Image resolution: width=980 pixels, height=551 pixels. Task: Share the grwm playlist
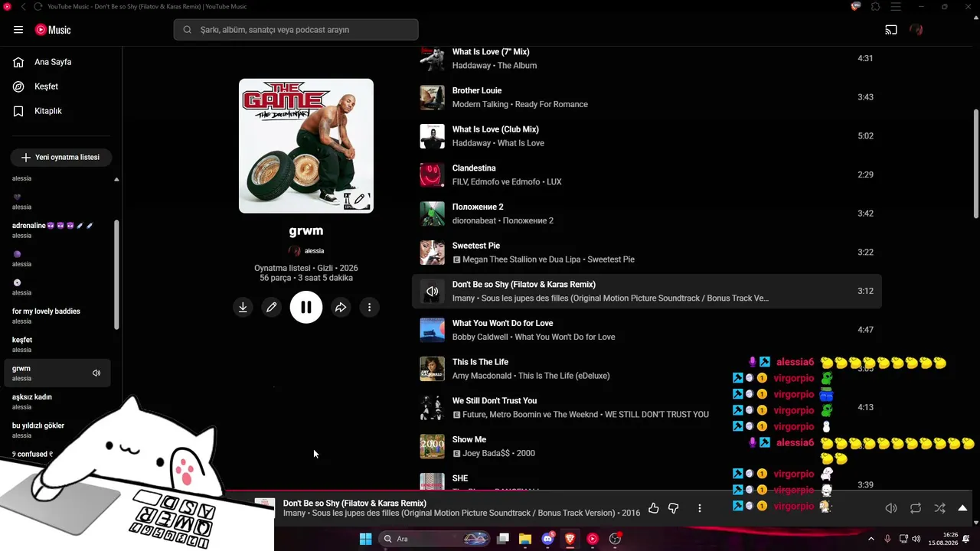pyautogui.click(x=341, y=307)
